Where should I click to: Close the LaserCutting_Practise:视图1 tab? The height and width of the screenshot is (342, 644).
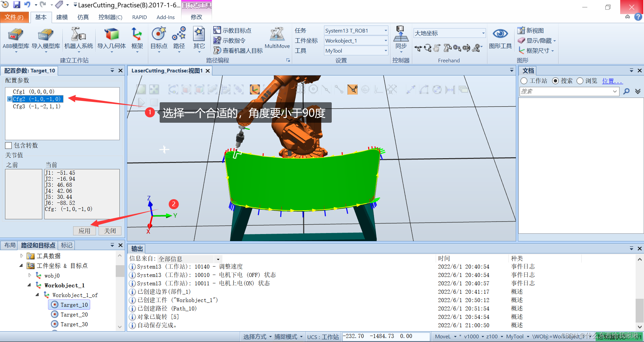click(x=208, y=71)
